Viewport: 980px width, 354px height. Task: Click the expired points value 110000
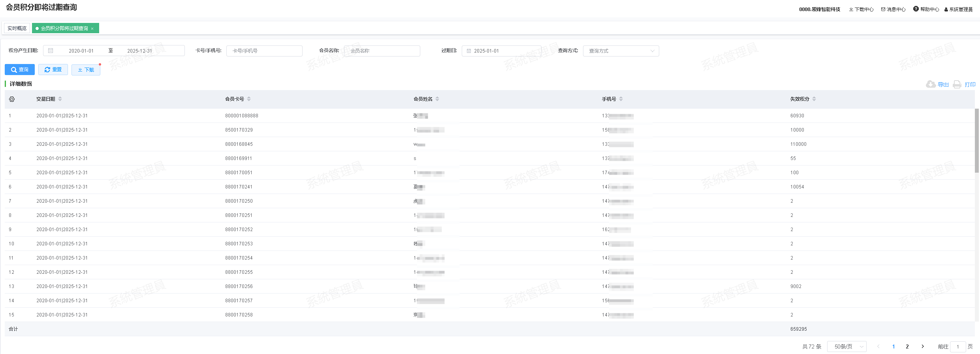tap(798, 144)
